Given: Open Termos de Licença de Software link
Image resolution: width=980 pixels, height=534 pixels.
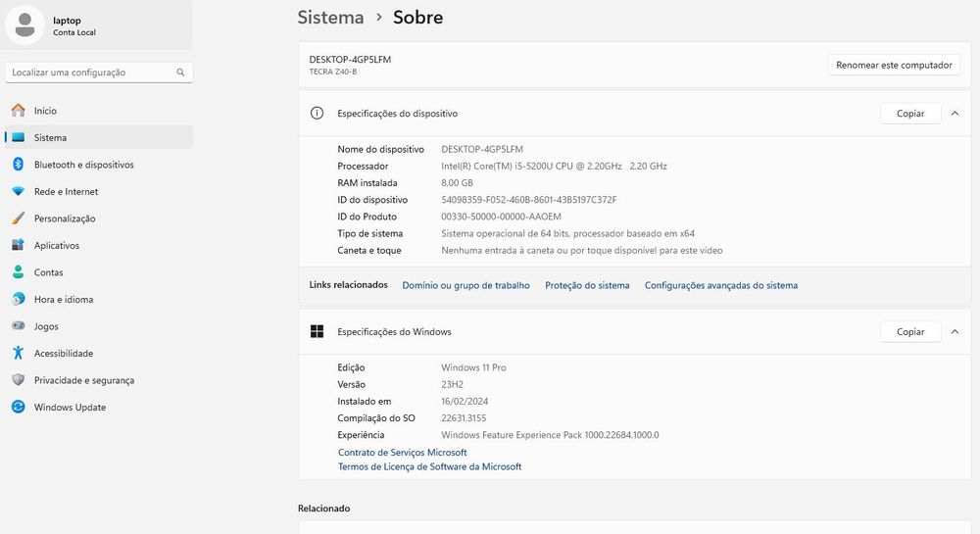Looking at the screenshot, I should pos(430,466).
